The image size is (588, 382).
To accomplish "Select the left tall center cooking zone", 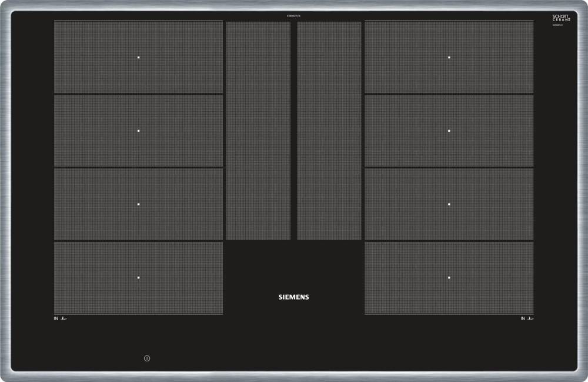I will pyautogui.click(x=258, y=131).
